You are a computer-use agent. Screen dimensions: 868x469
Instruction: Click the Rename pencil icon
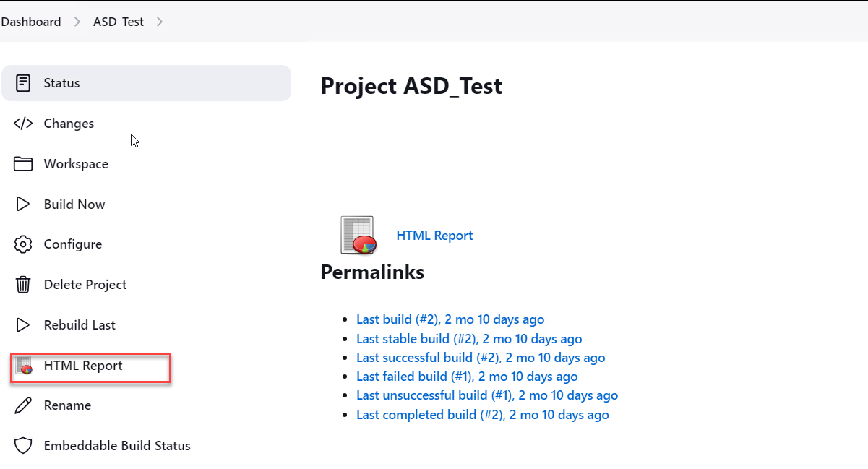22,405
